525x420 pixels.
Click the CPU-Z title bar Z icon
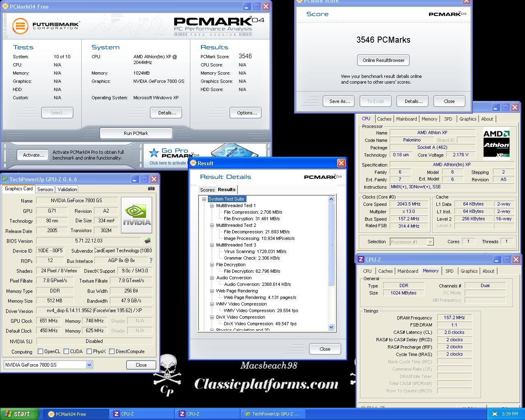[361, 260]
